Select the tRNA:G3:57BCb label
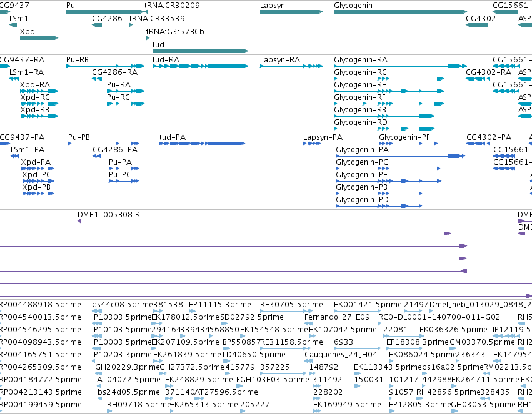 (x=175, y=31)
